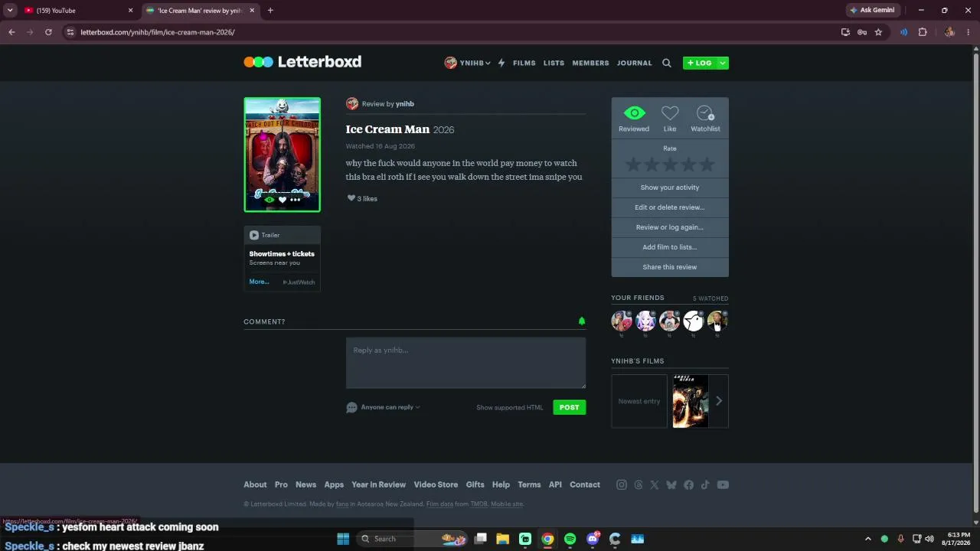Go to the Letterboxd home logo
This screenshot has height=551, width=980.
pyautogui.click(x=302, y=62)
